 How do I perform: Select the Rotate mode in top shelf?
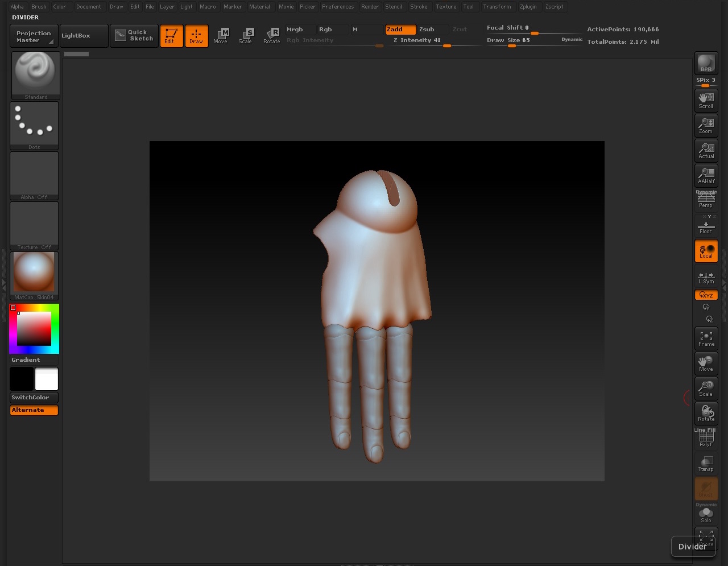point(272,36)
